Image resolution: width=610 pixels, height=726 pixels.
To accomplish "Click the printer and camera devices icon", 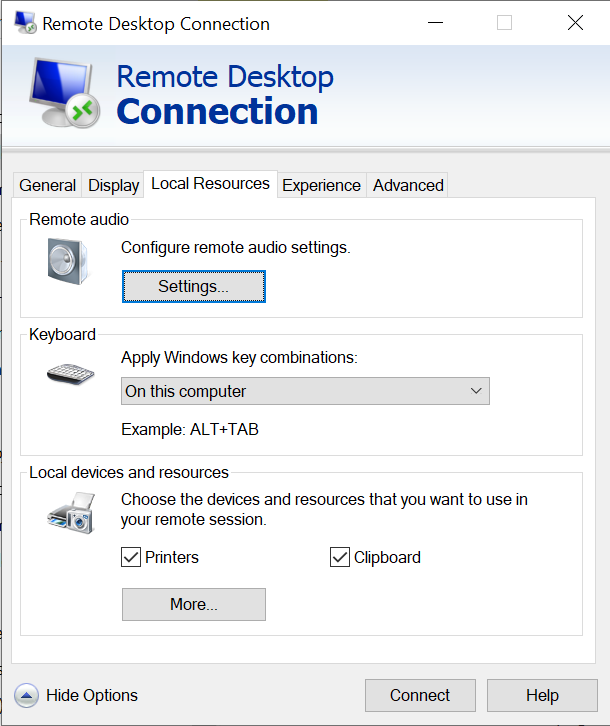I will tap(71, 513).
